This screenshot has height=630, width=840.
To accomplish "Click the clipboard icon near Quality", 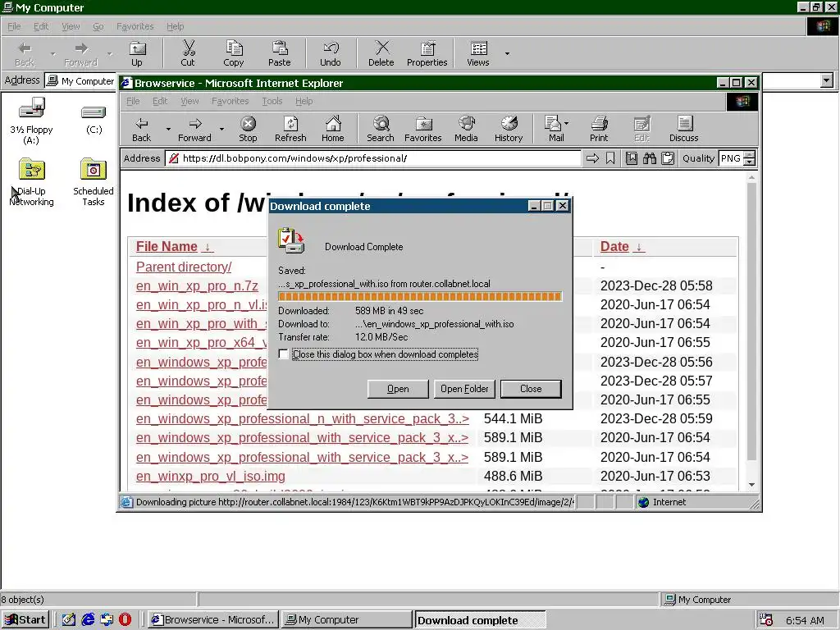I will pos(668,158).
